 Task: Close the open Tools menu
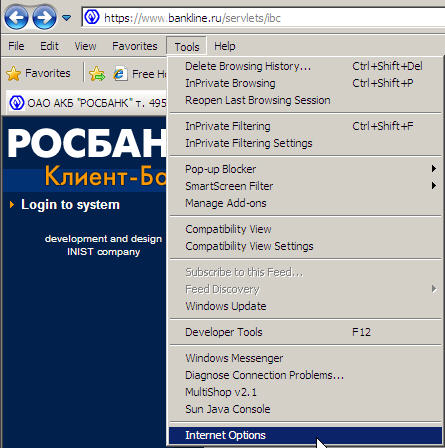click(187, 47)
